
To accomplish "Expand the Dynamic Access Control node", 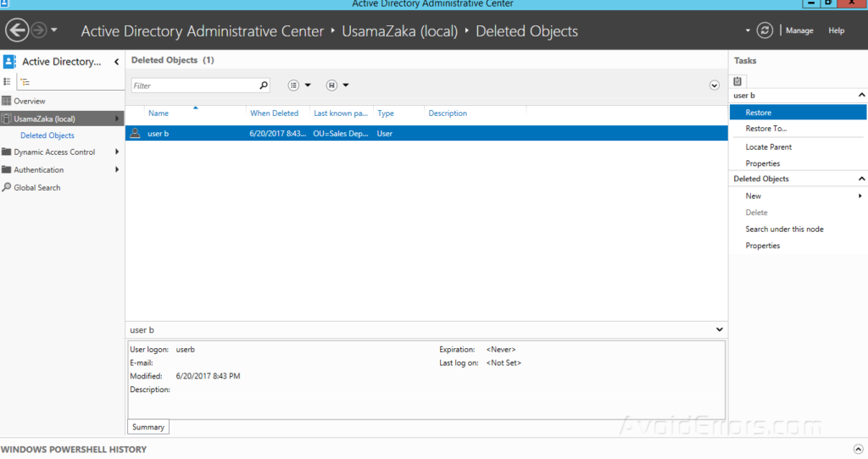I will point(117,152).
